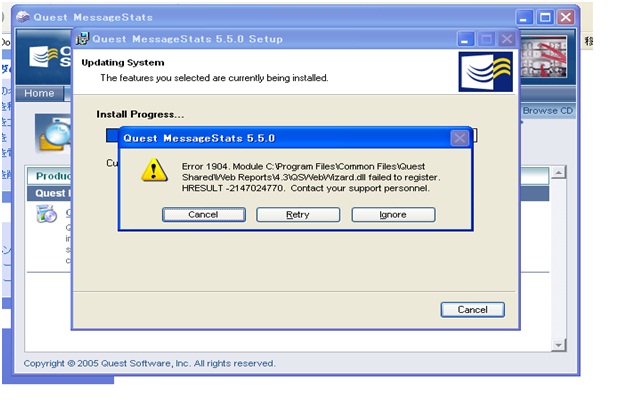The width and height of the screenshot is (627, 411).
Task: Click the header photo thumbnail in the main window
Action: click(x=544, y=57)
